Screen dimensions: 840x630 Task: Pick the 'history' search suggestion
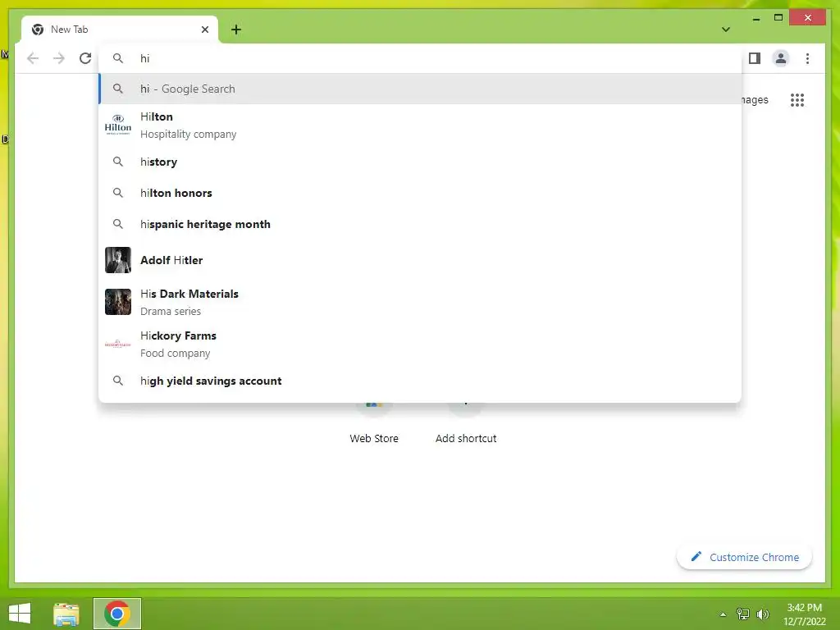pos(420,162)
